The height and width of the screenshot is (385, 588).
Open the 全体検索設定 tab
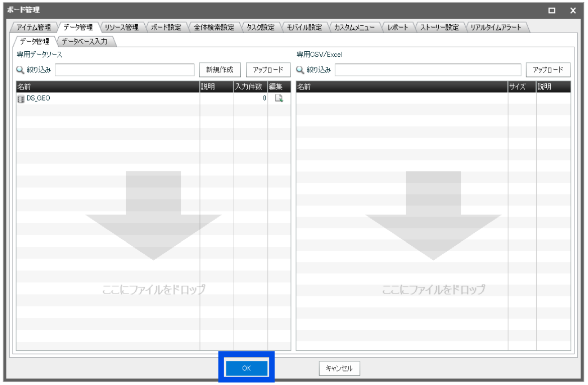(x=214, y=28)
